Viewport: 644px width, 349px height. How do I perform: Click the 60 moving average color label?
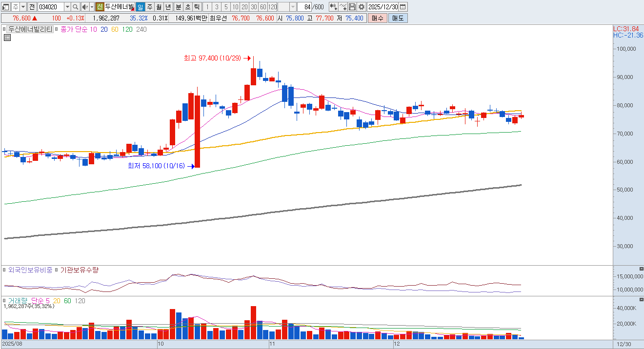click(x=115, y=29)
